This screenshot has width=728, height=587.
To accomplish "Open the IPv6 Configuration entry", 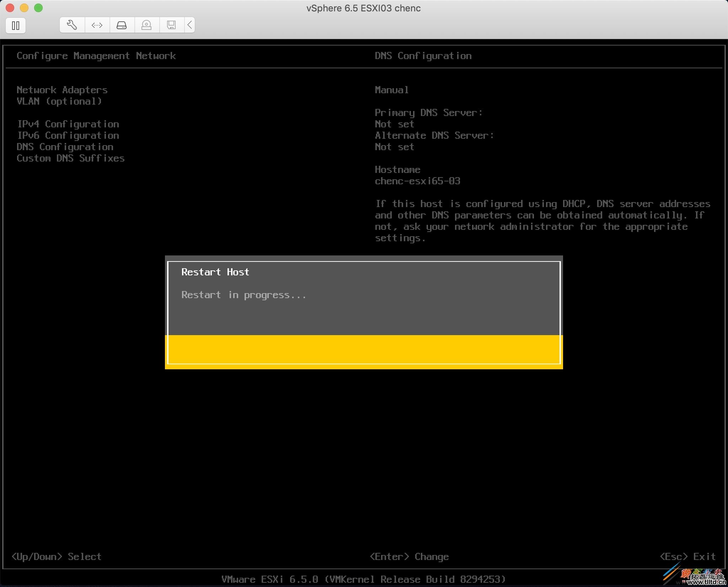I will point(68,135).
